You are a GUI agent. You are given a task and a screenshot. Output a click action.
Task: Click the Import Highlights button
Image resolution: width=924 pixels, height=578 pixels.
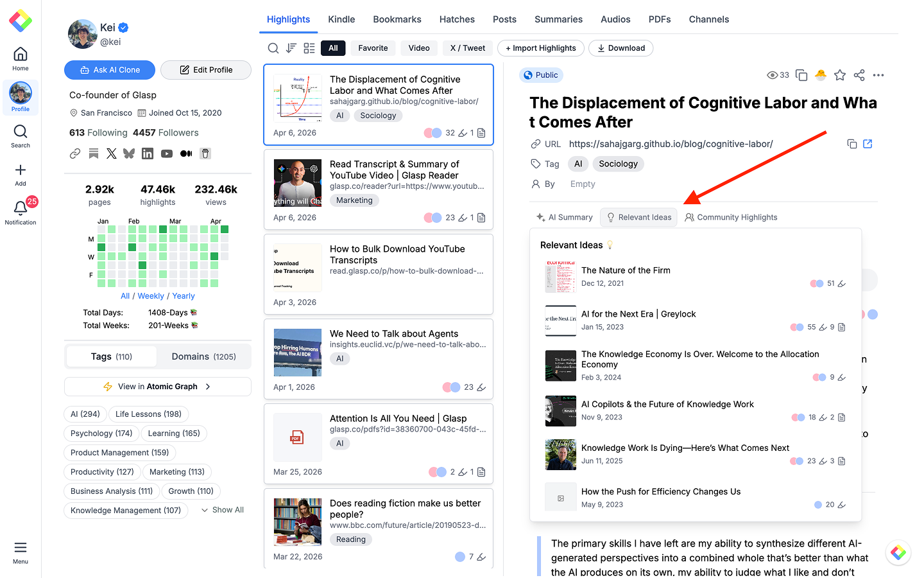click(541, 48)
